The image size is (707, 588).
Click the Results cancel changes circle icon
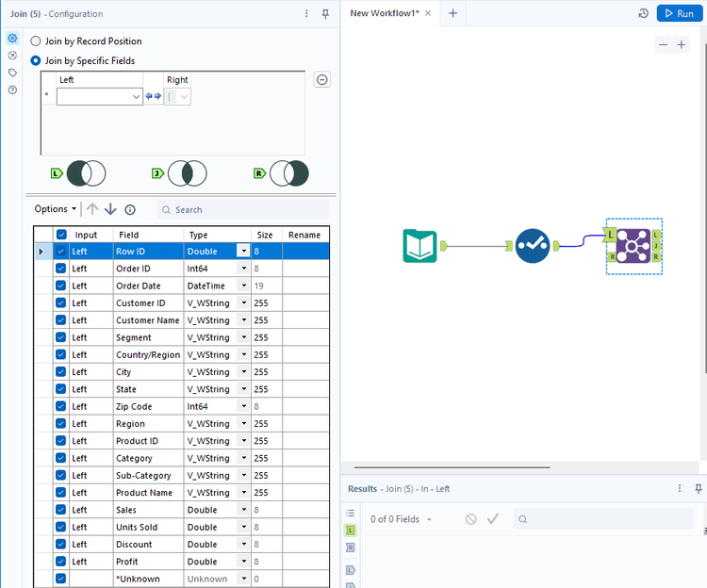[x=470, y=519]
